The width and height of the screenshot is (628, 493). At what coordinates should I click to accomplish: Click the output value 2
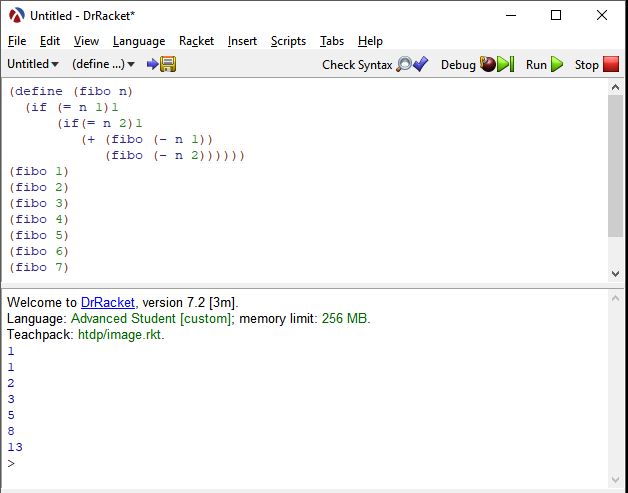11,383
